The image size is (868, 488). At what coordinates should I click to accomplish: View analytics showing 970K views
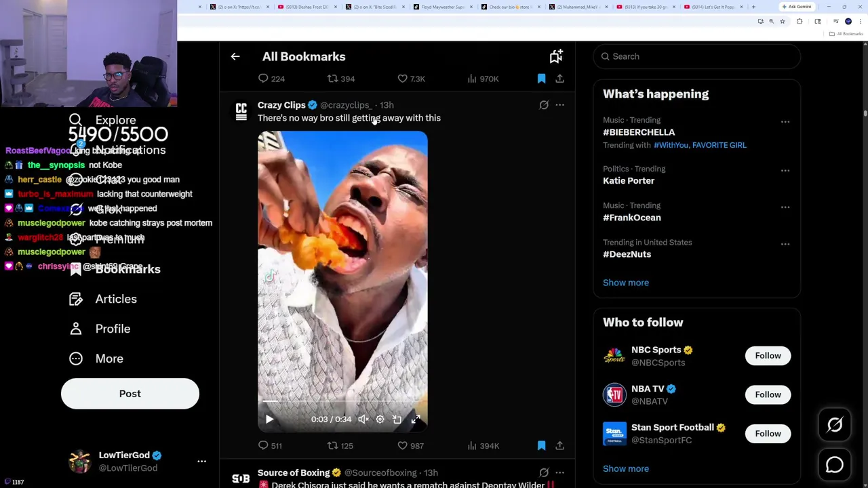(483, 79)
